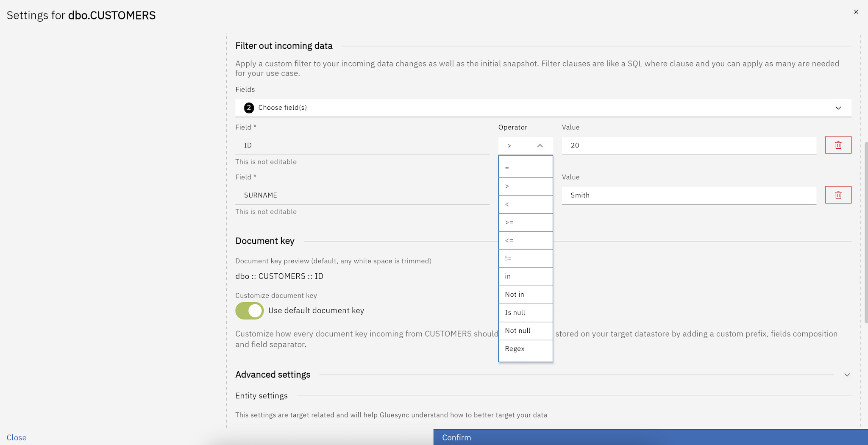
Task: Click the ID field box
Action: pyautogui.click(x=362, y=145)
